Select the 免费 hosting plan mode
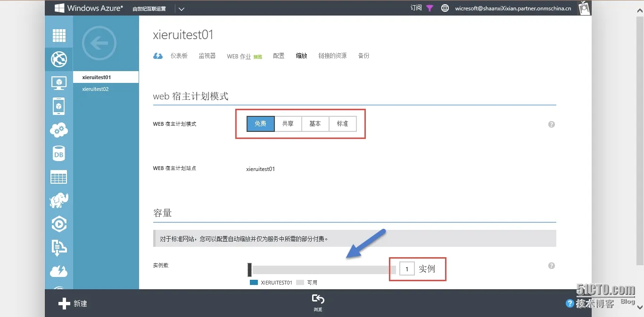 [x=261, y=124]
